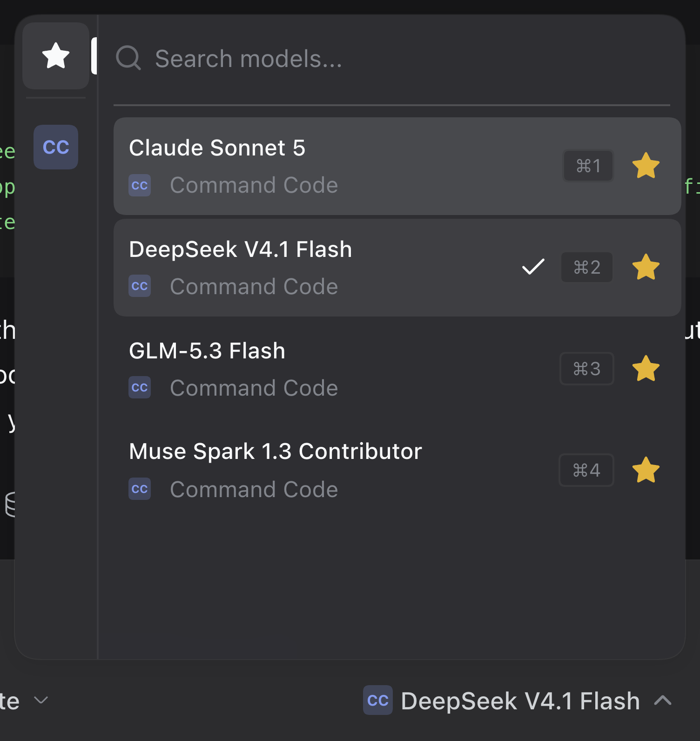Click the 'Command Code' text under Muse Spark 1.3 Contributor
700x741 pixels.
(x=254, y=490)
